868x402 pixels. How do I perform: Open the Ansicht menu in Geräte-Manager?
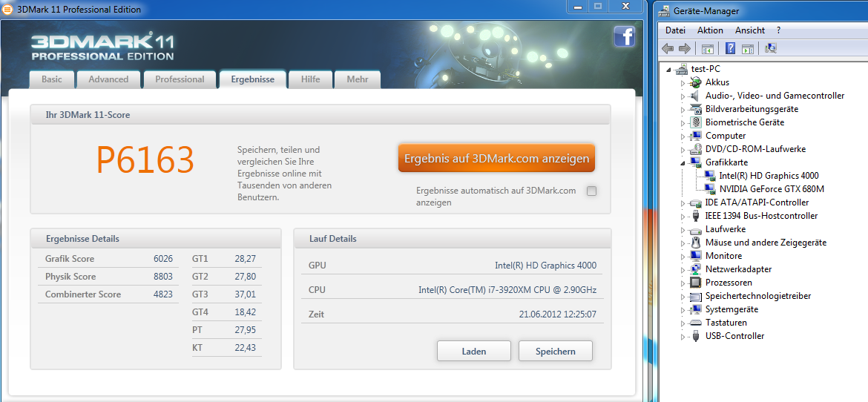click(750, 30)
